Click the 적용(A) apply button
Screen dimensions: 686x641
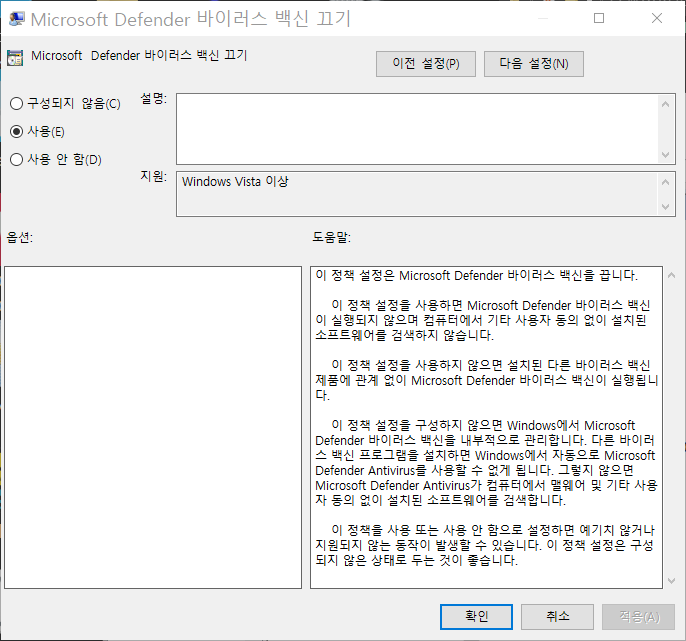tap(639, 617)
